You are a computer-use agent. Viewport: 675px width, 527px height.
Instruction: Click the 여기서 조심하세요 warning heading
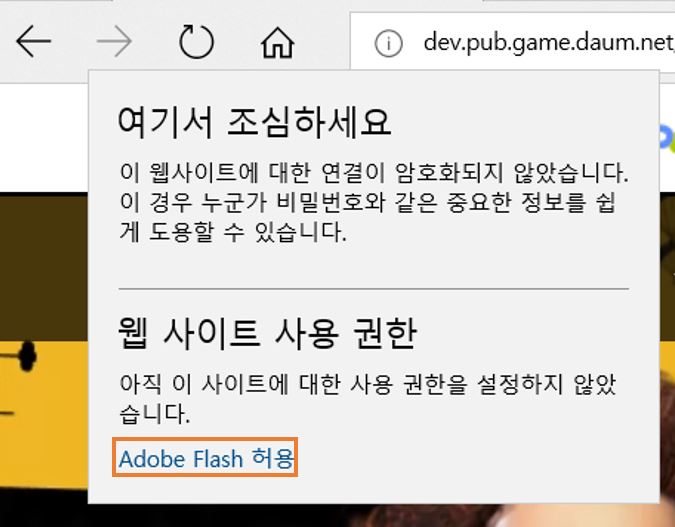point(254,122)
